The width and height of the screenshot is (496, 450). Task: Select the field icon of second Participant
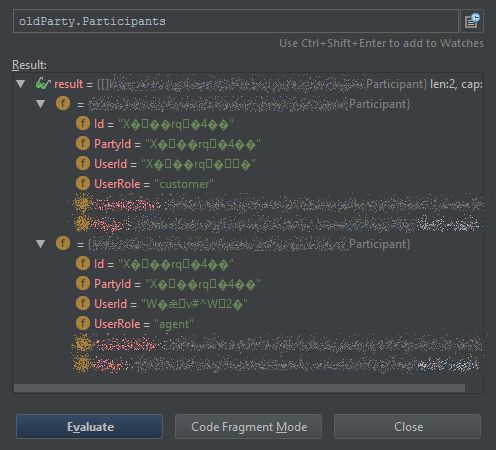point(63,244)
